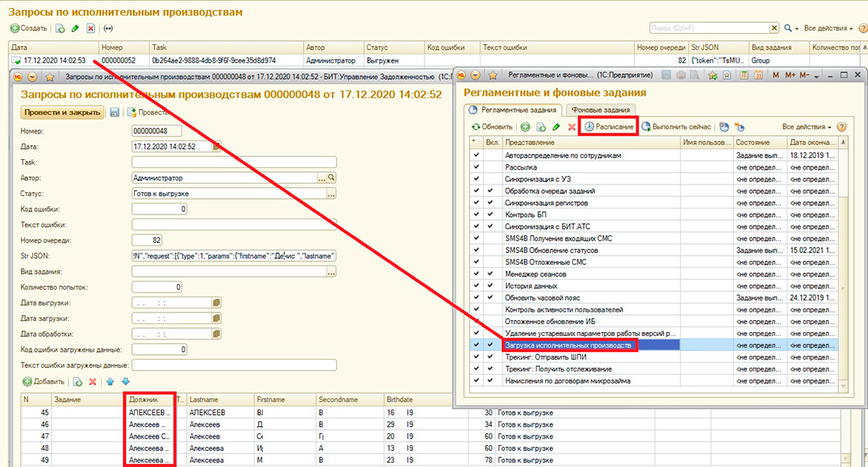The width and height of the screenshot is (868, 467).
Task: Open the calendar picker for the Дата field
Action: [x=217, y=146]
